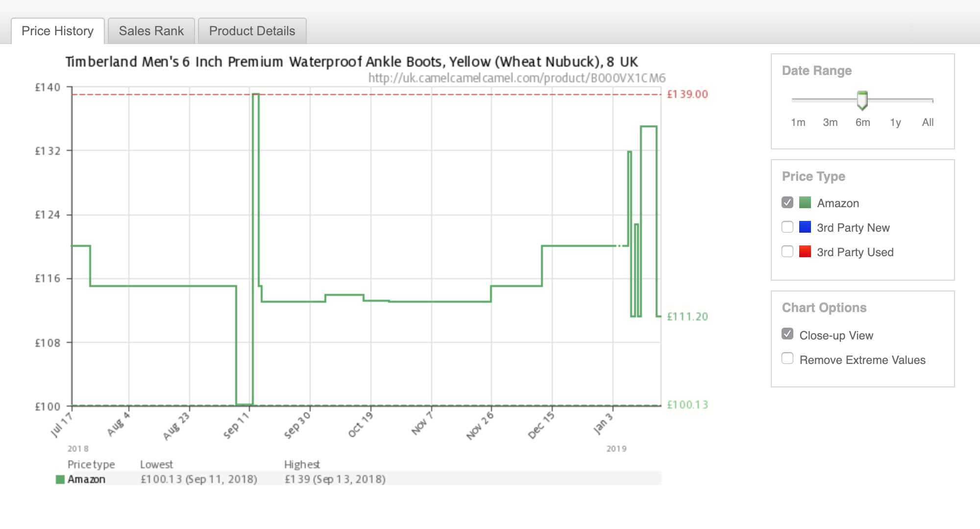980x529 pixels.
Task: Select the Price History tab
Action: point(57,31)
